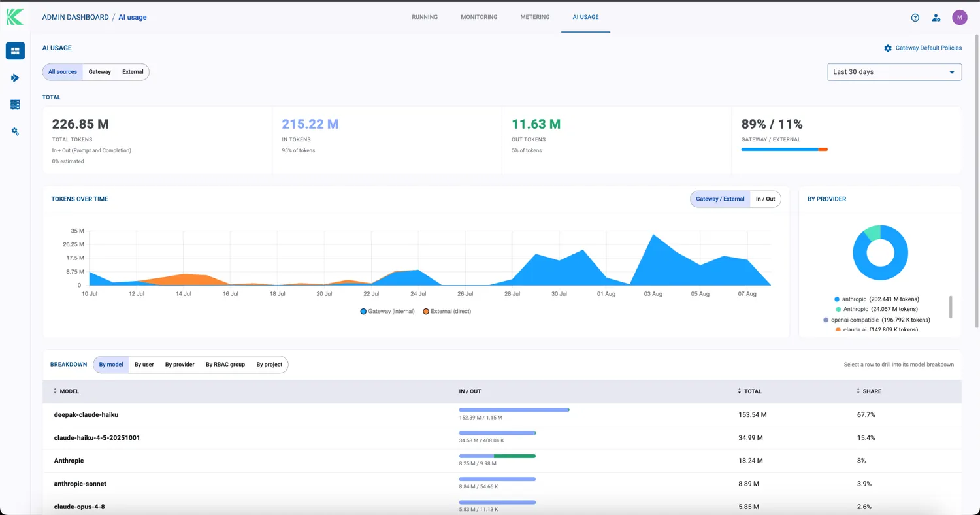Switch chart to In / Out view
The image size is (980, 515).
click(x=766, y=199)
